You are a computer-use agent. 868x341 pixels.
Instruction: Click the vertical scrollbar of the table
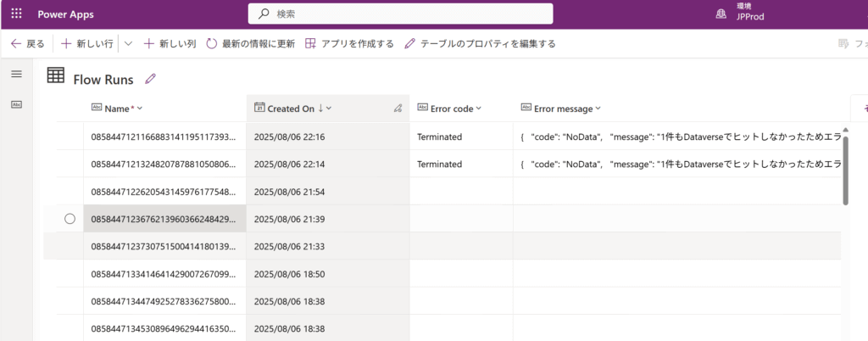[x=845, y=170]
